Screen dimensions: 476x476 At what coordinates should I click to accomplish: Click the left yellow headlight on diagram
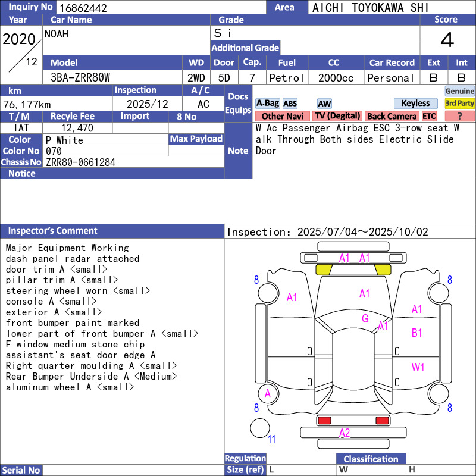pos(324,270)
